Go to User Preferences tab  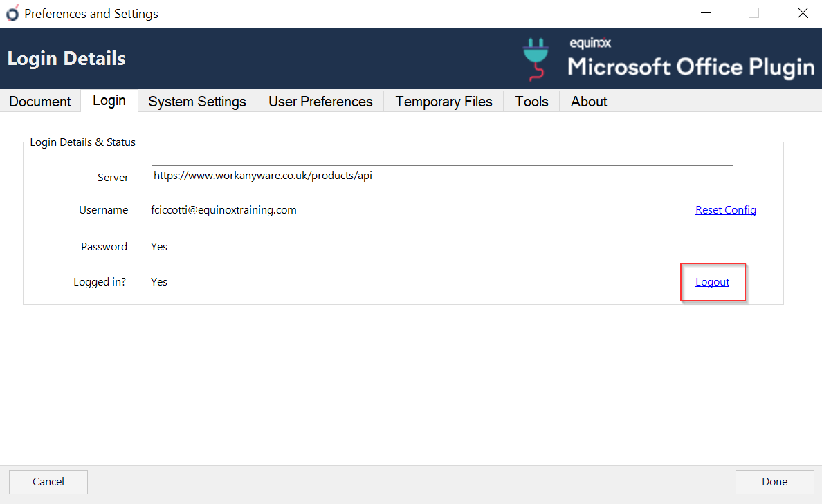[x=320, y=101]
